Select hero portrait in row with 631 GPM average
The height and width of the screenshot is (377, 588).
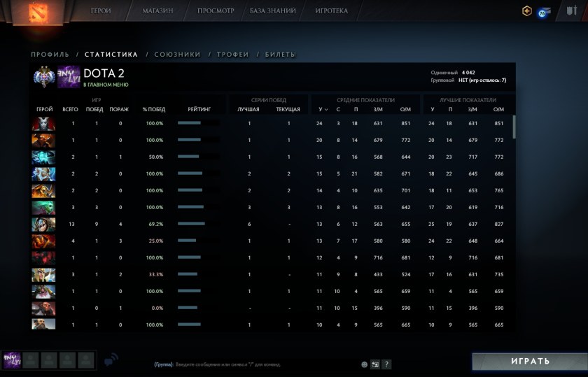point(43,123)
